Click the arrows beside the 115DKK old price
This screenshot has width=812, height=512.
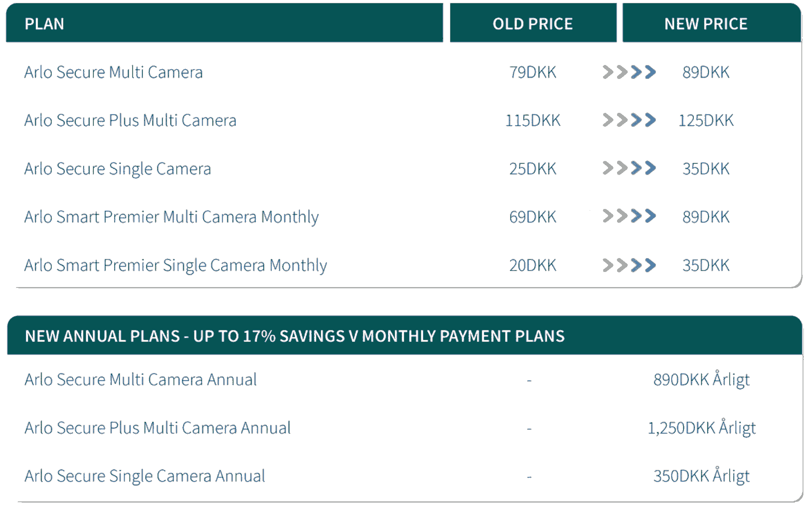629,120
